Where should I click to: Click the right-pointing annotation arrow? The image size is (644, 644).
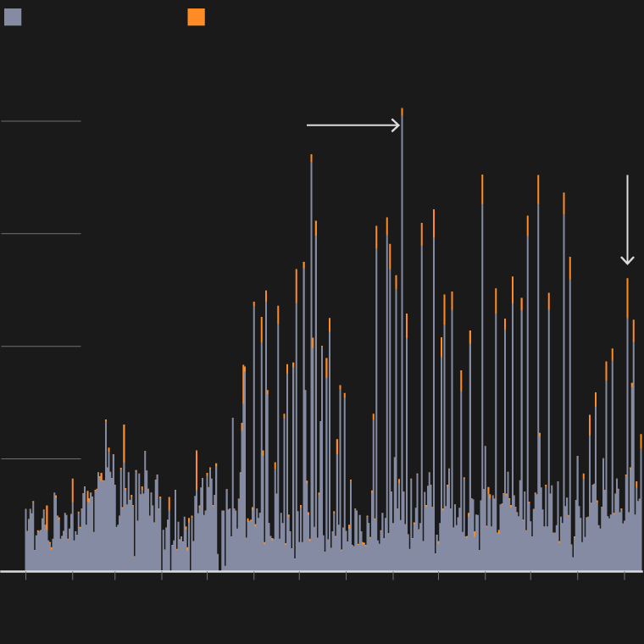pyautogui.click(x=353, y=125)
